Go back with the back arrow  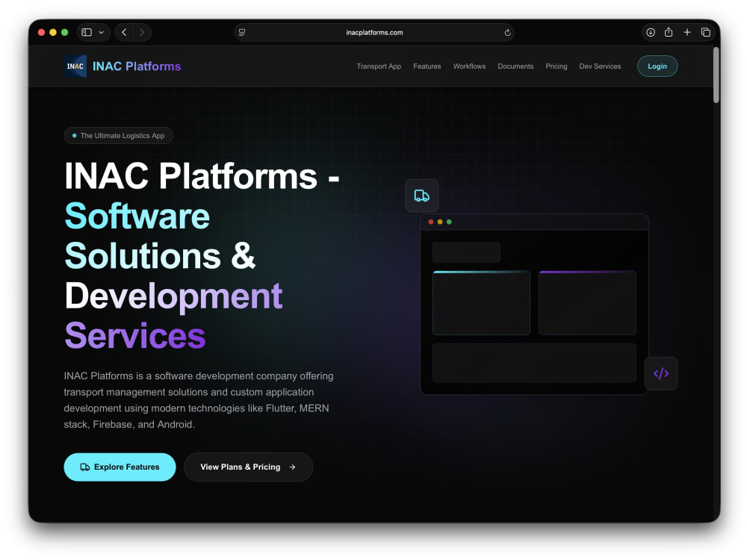(x=124, y=32)
